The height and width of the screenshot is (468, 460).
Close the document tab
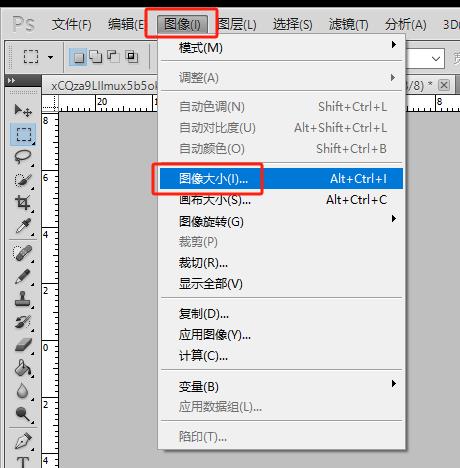click(444, 85)
